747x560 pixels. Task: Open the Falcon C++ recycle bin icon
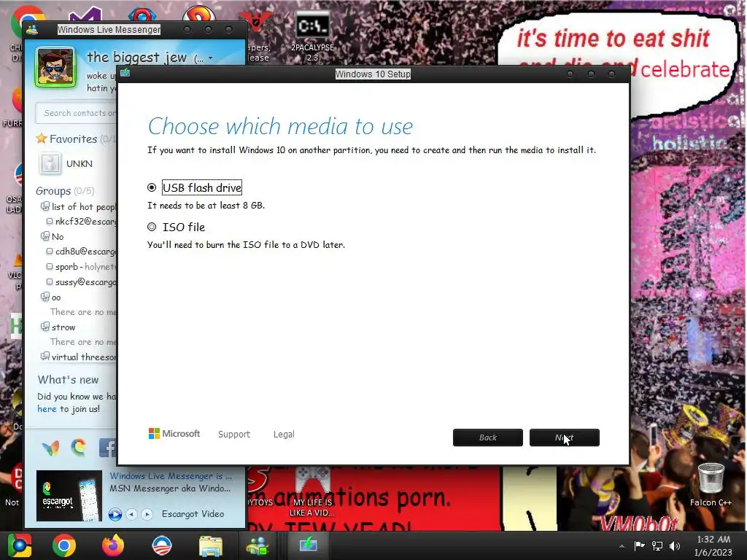click(x=711, y=485)
